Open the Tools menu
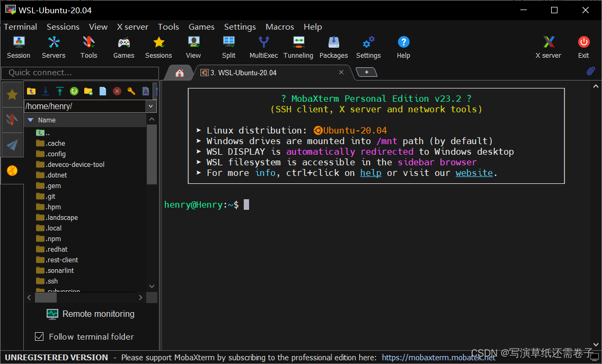This screenshot has width=602, height=364. (x=169, y=27)
